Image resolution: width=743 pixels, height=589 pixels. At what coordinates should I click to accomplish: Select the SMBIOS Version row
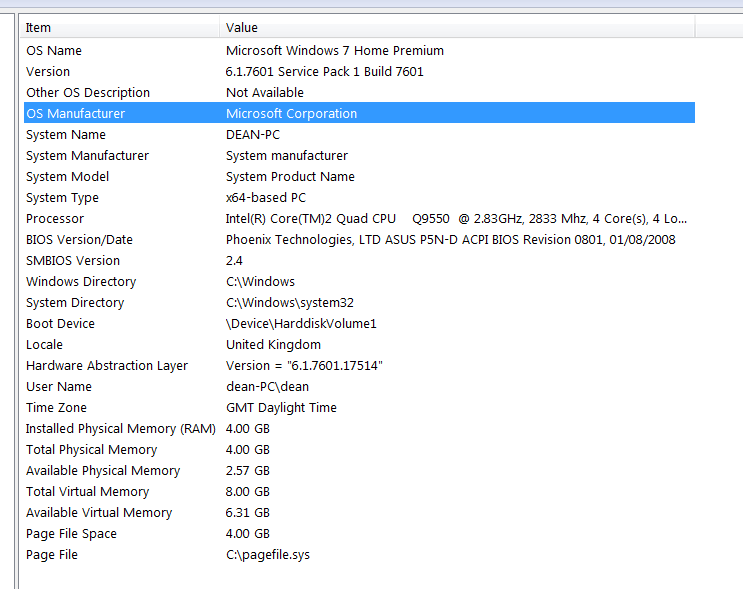tap(73, 261)
